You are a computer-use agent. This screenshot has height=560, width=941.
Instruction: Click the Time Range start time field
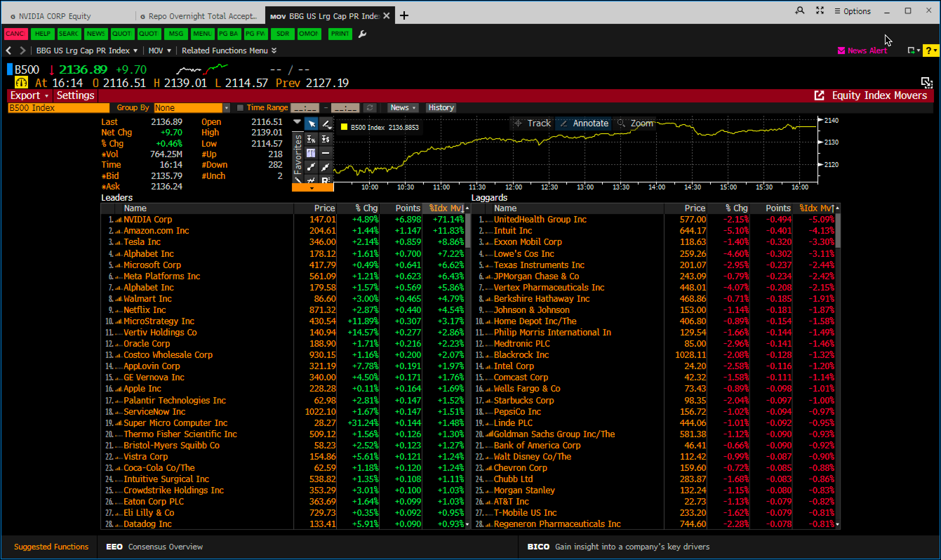(x=305, y=108)
